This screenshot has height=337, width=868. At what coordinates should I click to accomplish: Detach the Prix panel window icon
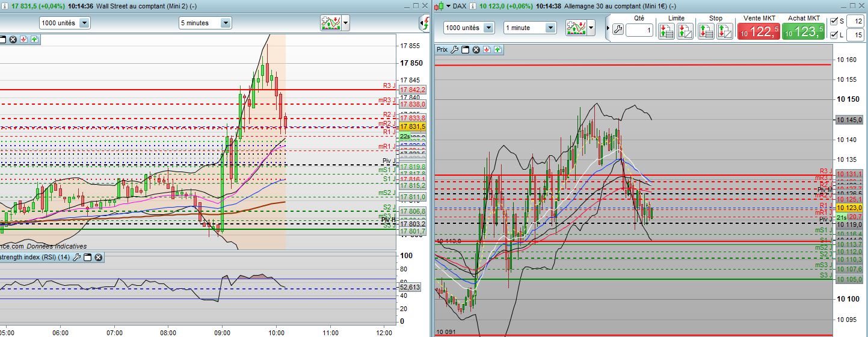point(465,49)
